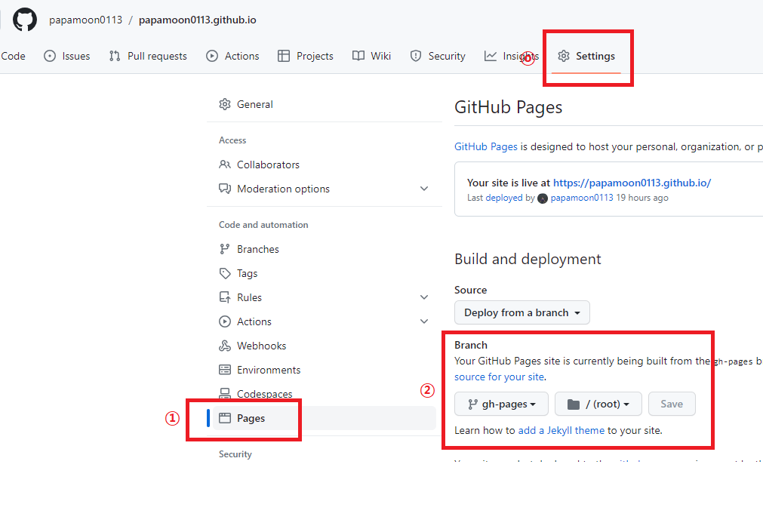
Task: Click the Branches git-branch icon in sidebar
Action: point(225,249)
